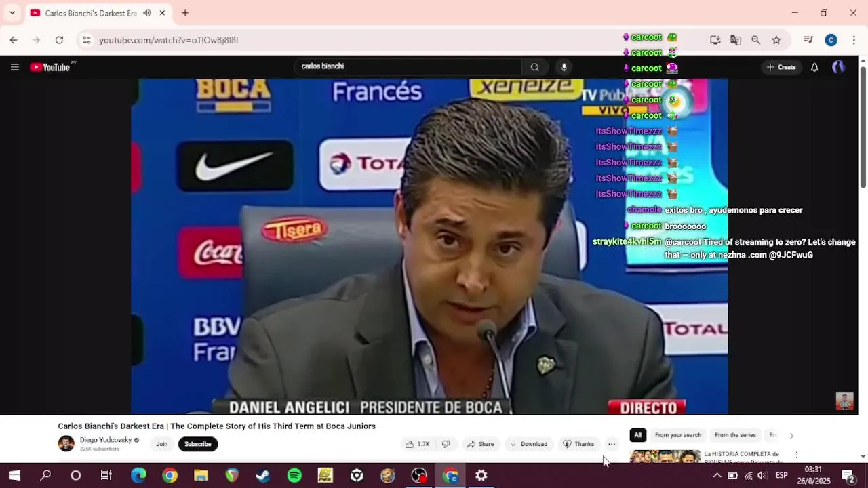Open Windows notification center

tap(848, 475)
